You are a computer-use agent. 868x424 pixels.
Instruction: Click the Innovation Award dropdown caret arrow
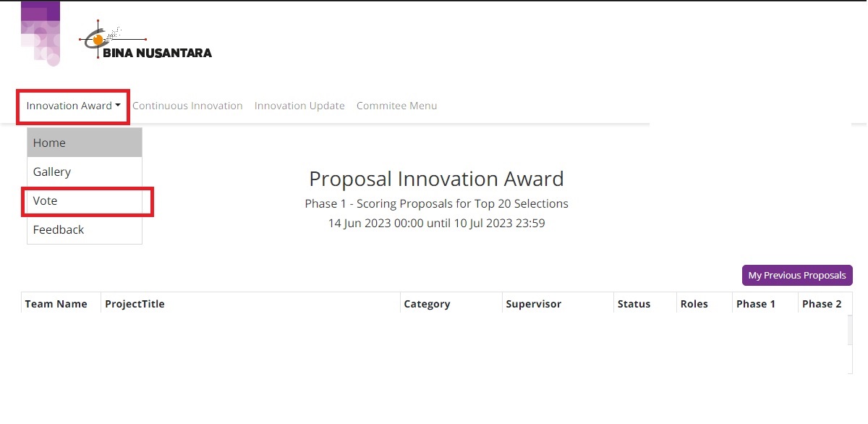click(x=117, y=106)
